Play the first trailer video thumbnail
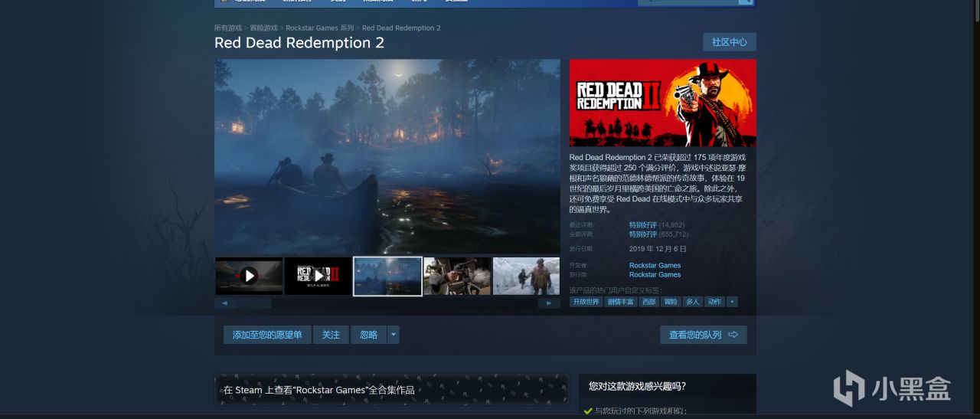The width and height of the screenshot is (980, 419). coord(249,276)
